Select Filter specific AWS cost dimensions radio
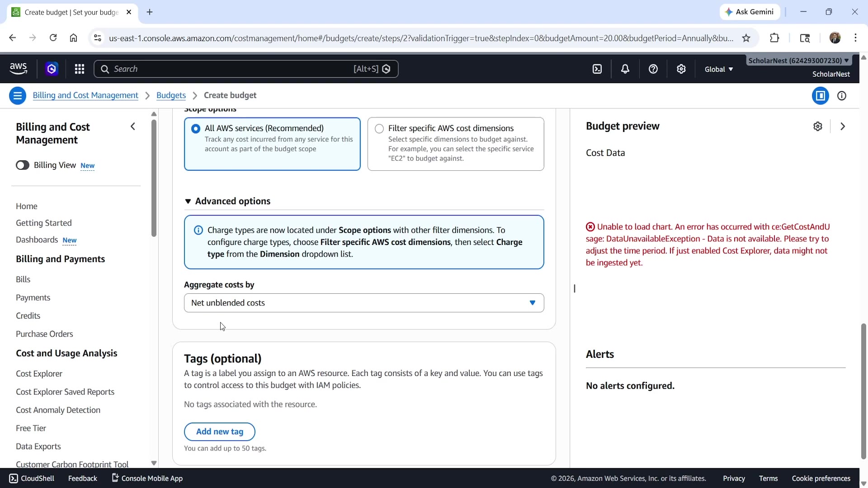Viewport: 868px width, 488px height. click(x=379, y=129)
